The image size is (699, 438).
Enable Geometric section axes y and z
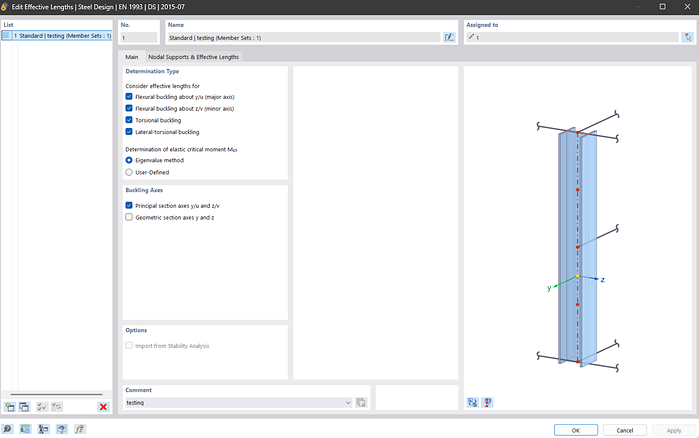(129, 217)
